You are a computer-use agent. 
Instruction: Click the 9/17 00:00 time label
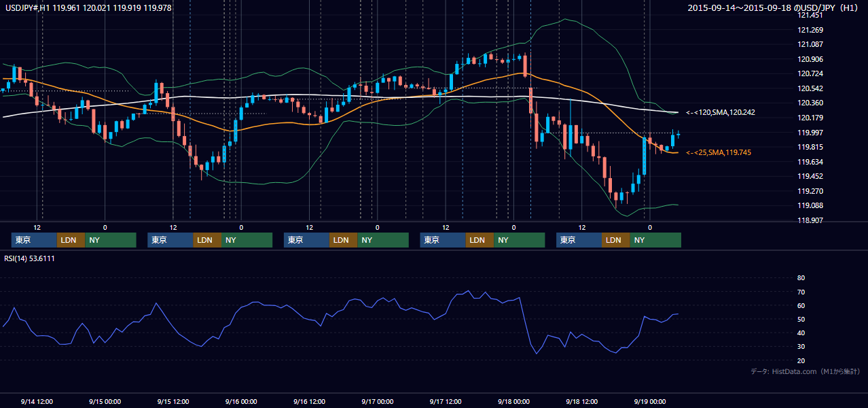[378, 401]
